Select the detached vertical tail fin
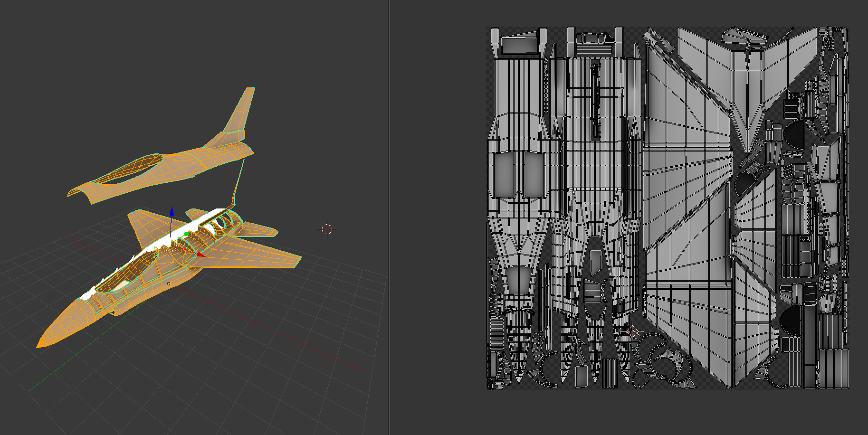The width and height of the screenshot is (868, 435). [240, 114]
